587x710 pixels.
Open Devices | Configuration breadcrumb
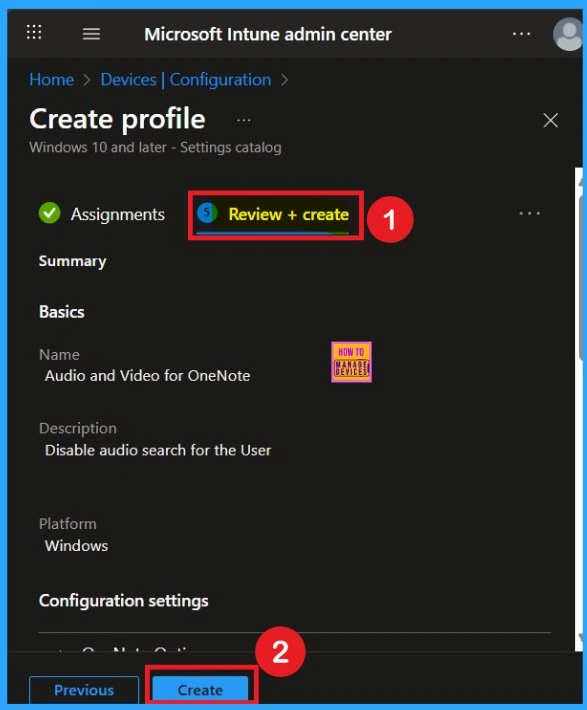click(186, 80)
